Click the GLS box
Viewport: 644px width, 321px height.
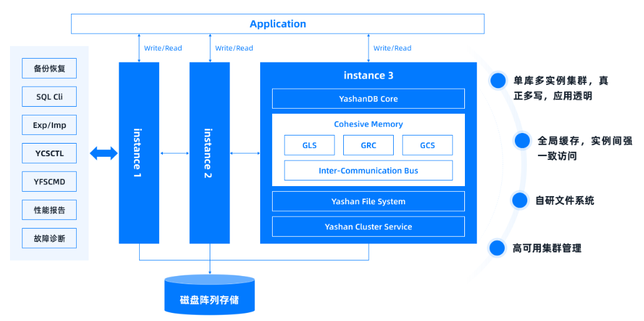point(310,145)
